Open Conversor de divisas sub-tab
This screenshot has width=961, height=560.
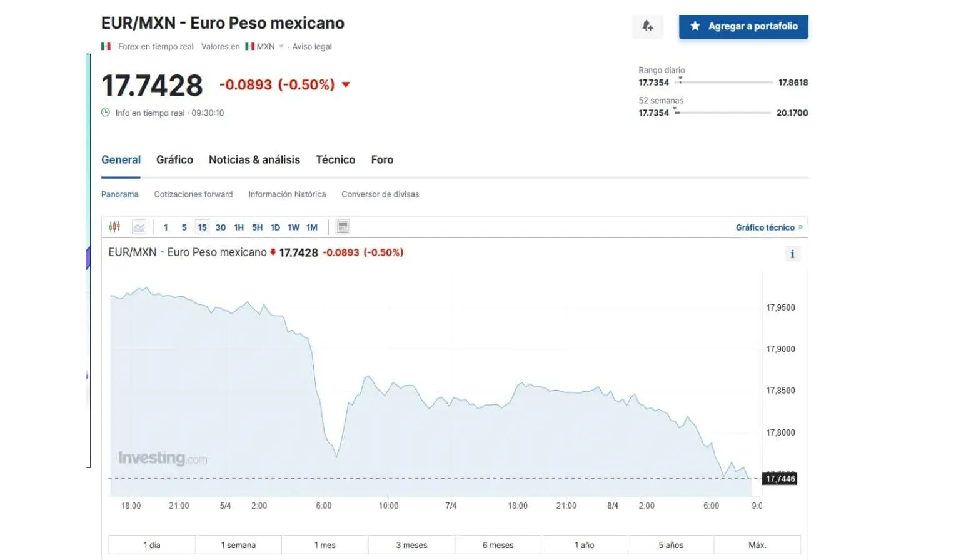[x=380, y=194]
